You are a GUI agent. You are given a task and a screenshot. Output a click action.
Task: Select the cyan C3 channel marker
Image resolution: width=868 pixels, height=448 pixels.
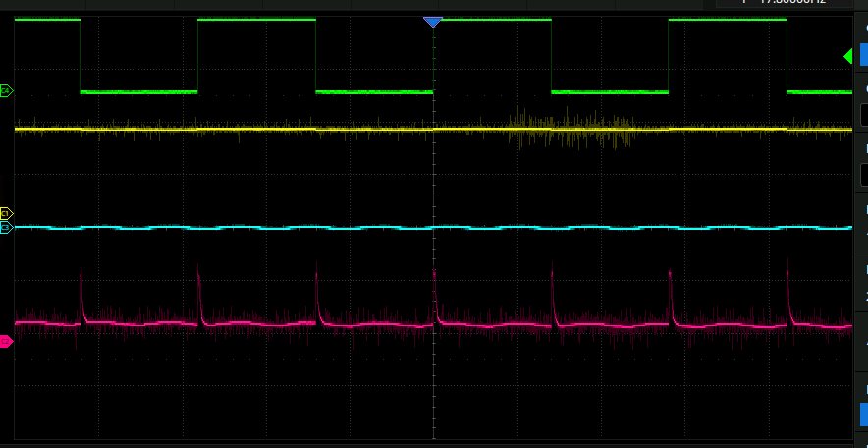pyautogui.click(x=6, y=227)
